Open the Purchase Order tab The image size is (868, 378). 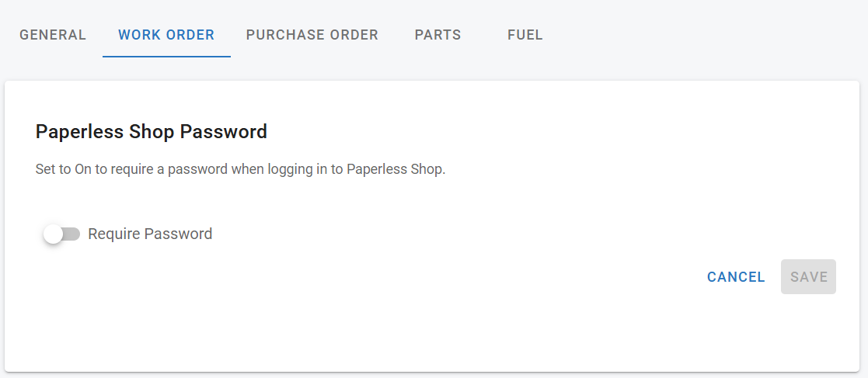[312, 35]
